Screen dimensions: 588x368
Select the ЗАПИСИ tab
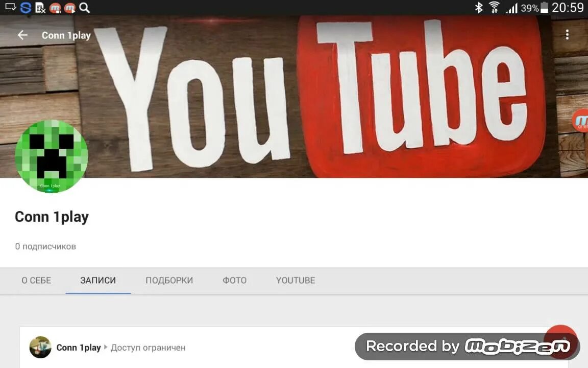[98, 281]
